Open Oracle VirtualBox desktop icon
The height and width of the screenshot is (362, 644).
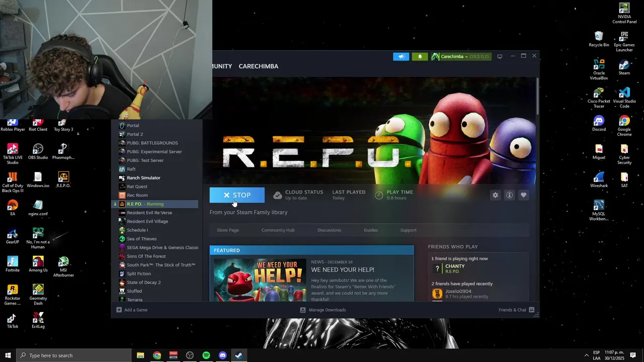pyautogui.click(x=599, y=70)
